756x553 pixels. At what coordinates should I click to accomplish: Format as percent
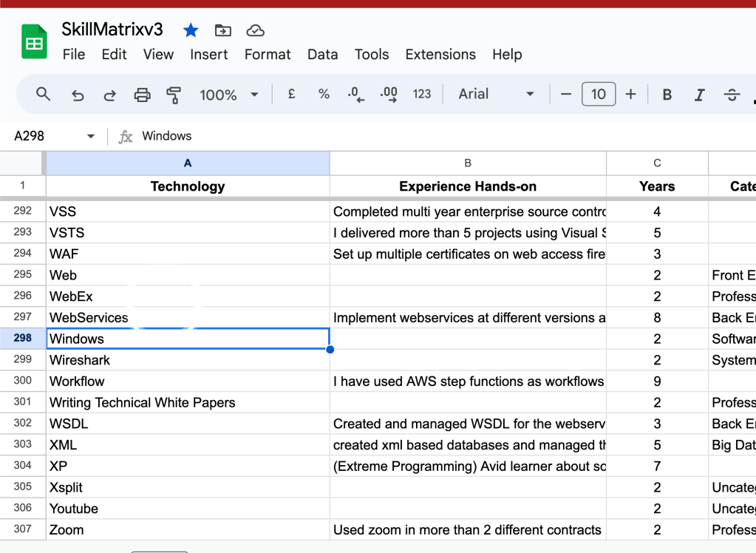coord(324,94)
